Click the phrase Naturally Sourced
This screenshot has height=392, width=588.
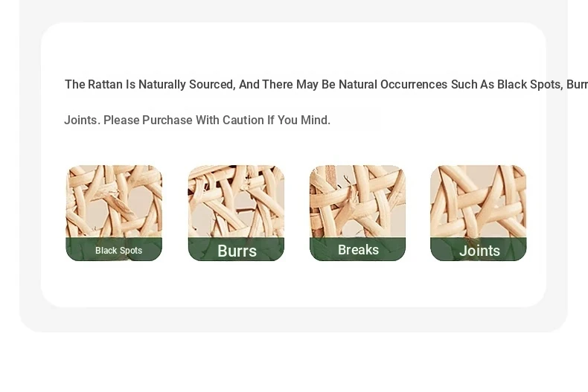(x=187, y=85)
